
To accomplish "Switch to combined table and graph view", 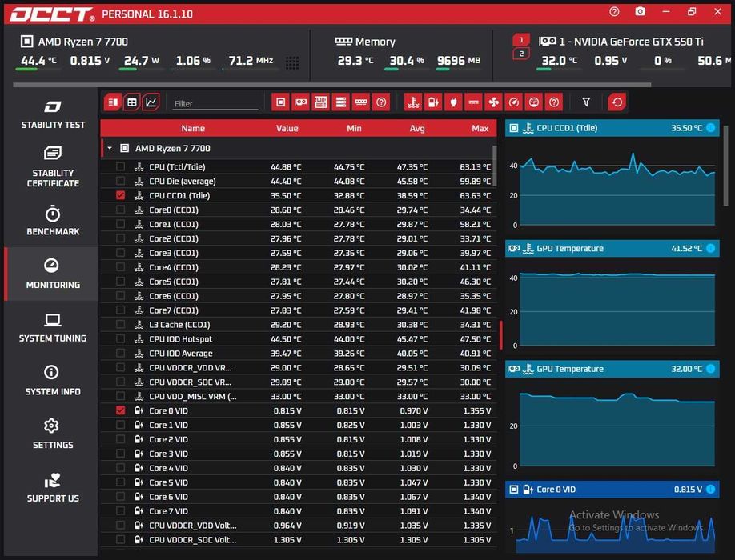I will pyautogui.click(x=113, y=102).
